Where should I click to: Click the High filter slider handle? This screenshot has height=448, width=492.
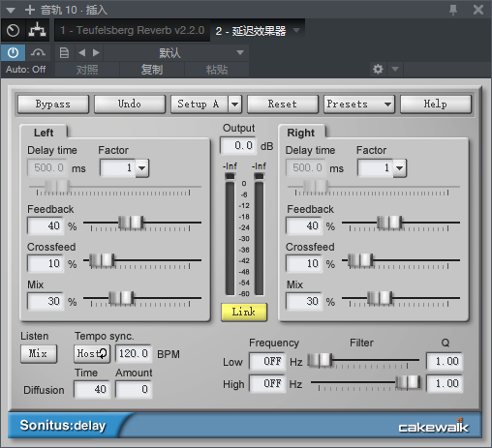coord(409,382)
